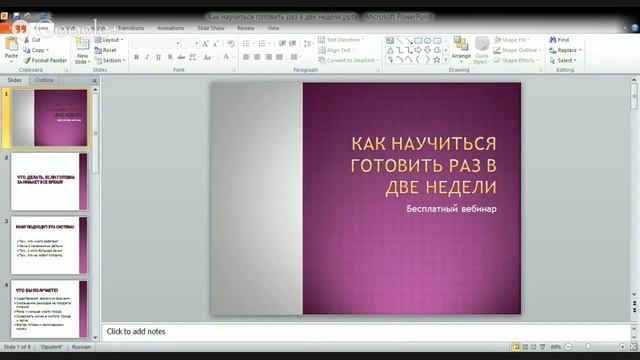Cut the selection with Cut

[x=32, y=40]
